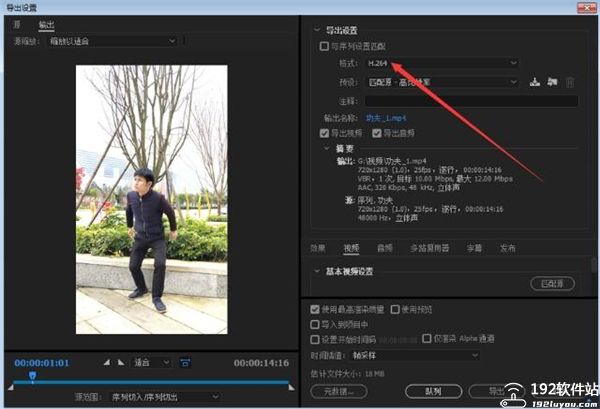
Task: Click the import preset icon
Action: (x=552, y=81)
